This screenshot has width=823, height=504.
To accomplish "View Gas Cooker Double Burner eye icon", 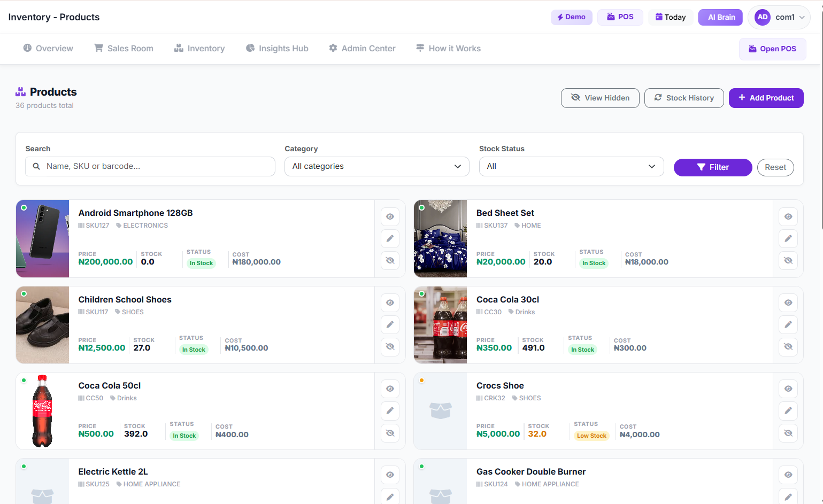I will pos(788,475).
